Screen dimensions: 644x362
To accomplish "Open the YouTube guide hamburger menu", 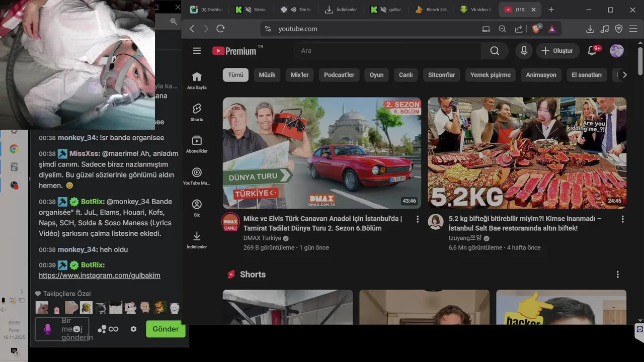I will click(x=197, y=51).
